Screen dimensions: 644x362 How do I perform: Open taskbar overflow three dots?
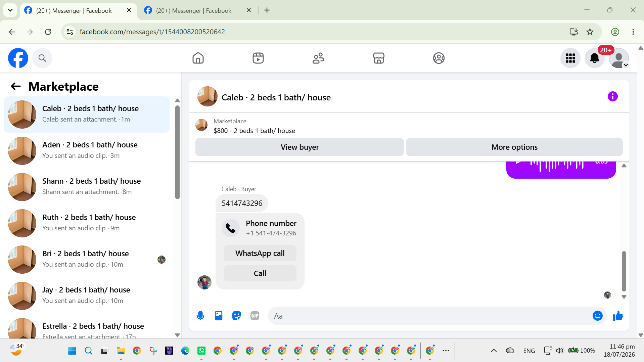click(x=446, y=351)
